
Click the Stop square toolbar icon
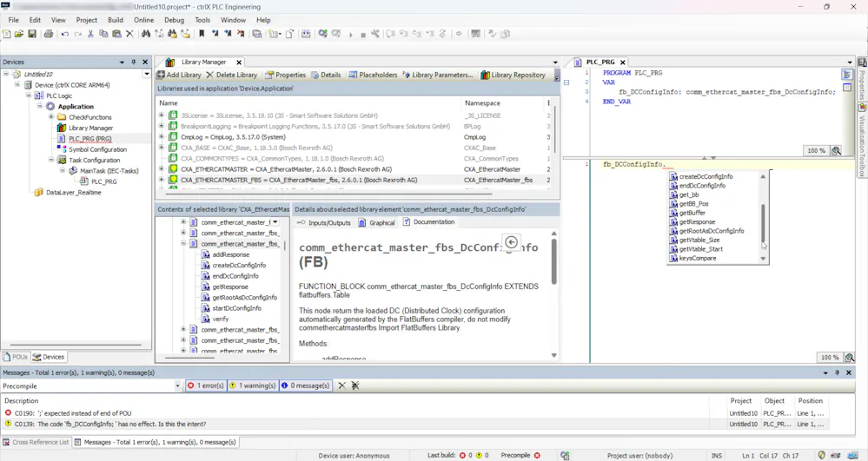tap(363, 35)
